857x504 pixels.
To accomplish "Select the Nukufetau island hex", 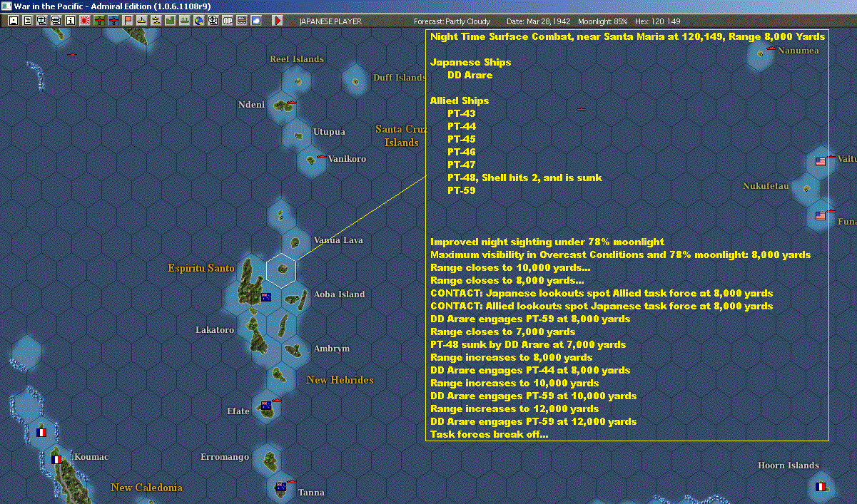I will [x=806, y=189].
